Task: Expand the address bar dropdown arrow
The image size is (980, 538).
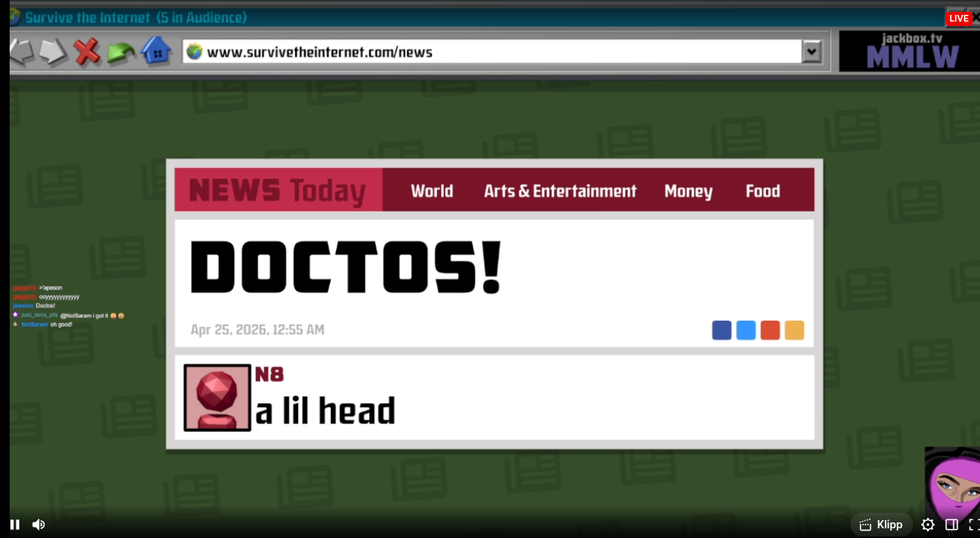Action: [x=811, y=52]
